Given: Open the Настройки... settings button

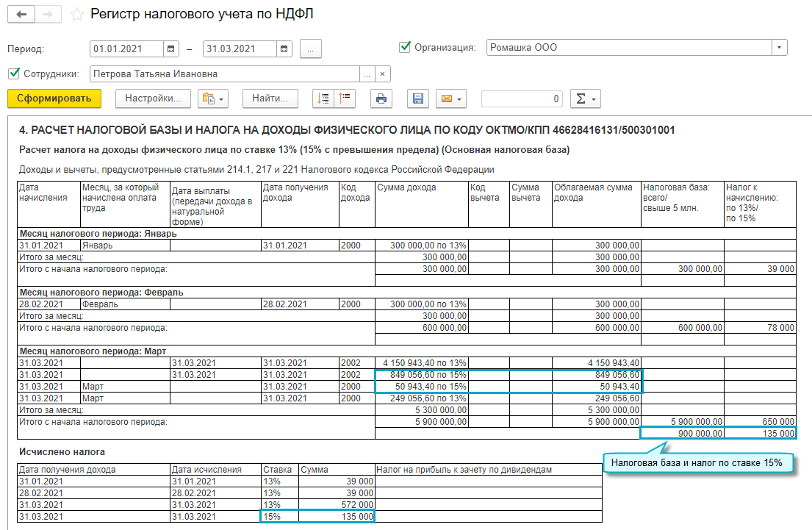Looking at the screenshot, I should [x=153, y=99].
